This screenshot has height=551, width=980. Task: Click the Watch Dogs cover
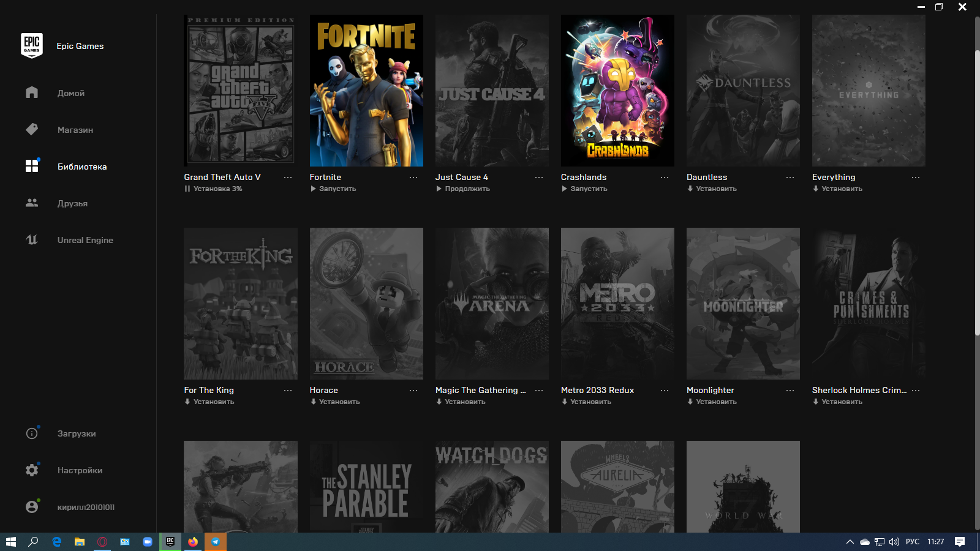(492, 487)
